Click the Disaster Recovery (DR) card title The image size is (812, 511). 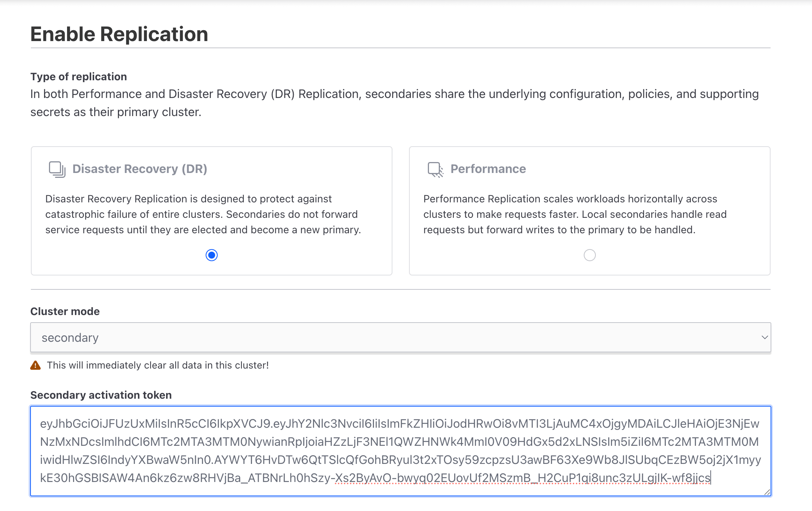[140, 169]
